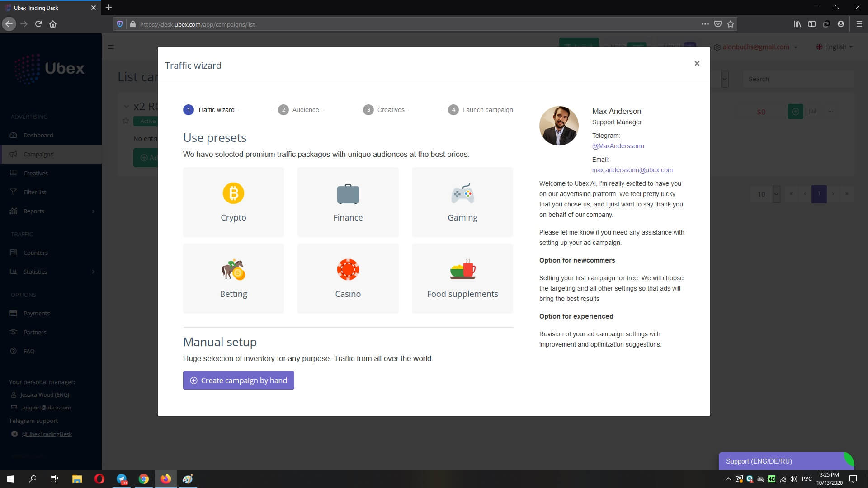
Task: Open Partners in the sidebar
Action: coord(51,332)
